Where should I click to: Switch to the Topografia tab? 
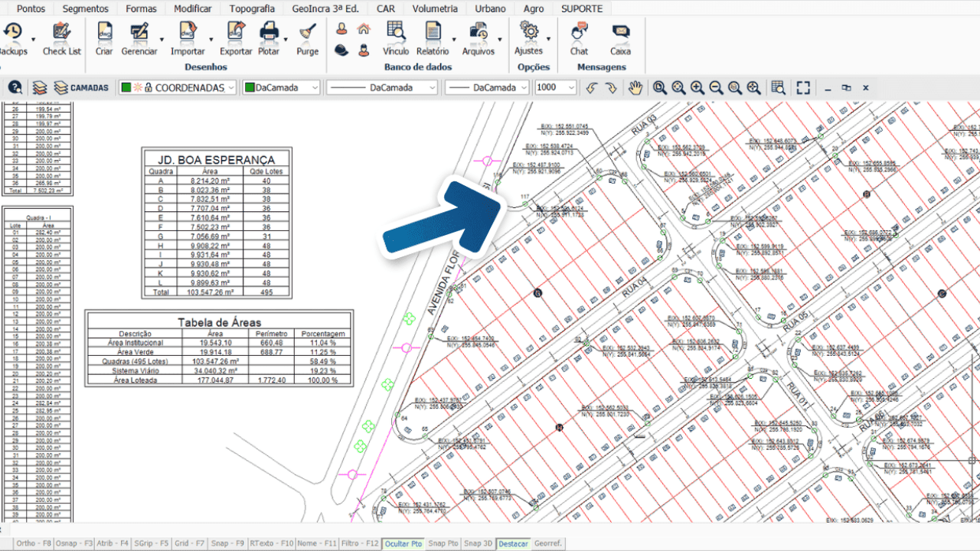pyautogui.click(x=251, y=8)
